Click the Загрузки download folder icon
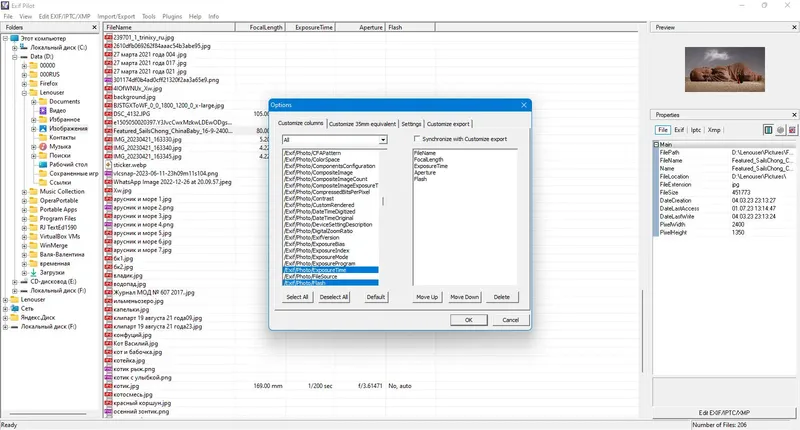The image size is (800, 430). click(x=34, y=273)
